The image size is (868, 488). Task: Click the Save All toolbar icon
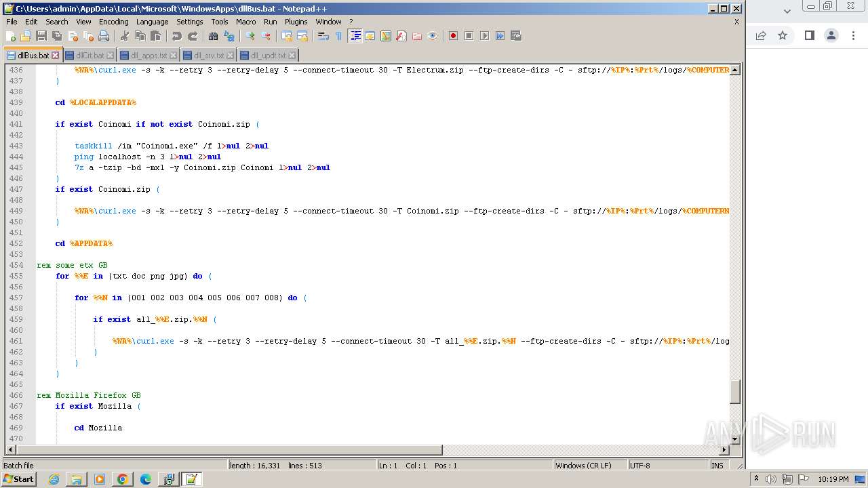[x=57, y=36]
